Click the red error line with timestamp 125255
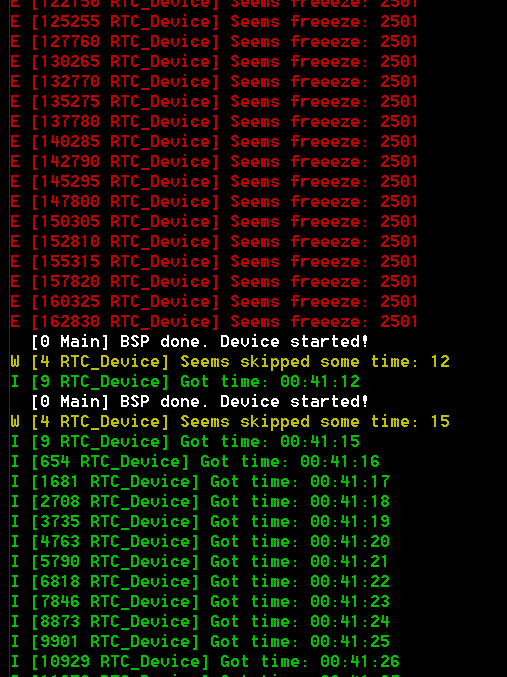Screen dimensions: 507x677 pos(214,22)
